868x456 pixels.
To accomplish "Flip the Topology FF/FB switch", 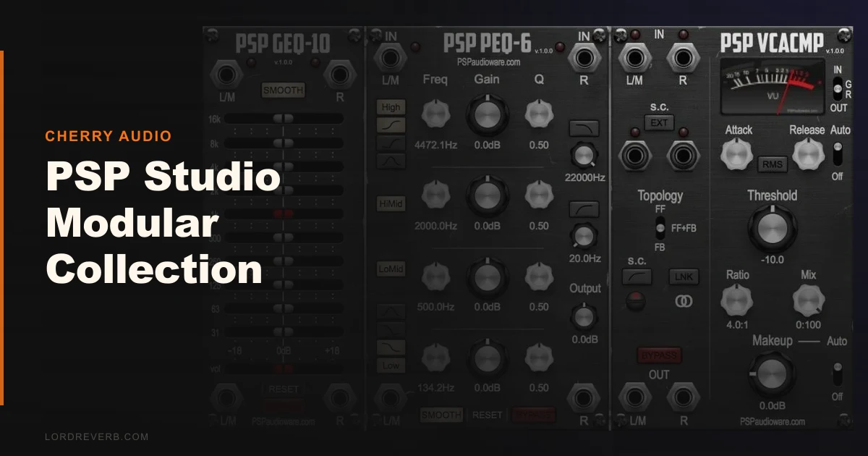I will [660, 229].
